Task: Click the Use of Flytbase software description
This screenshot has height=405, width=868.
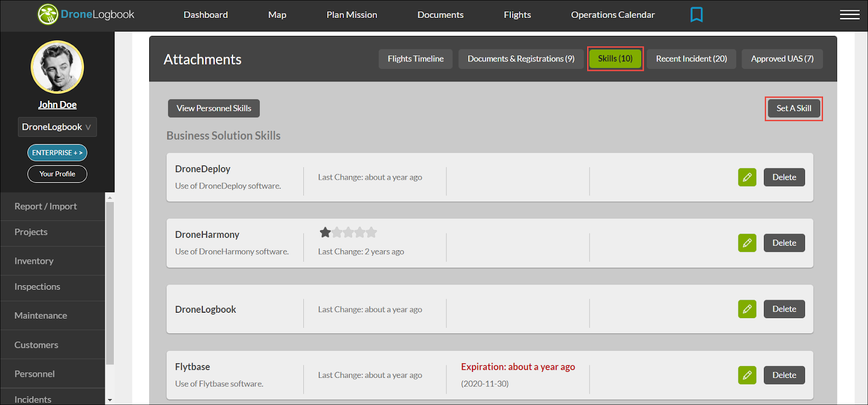Action: point(219,384)
